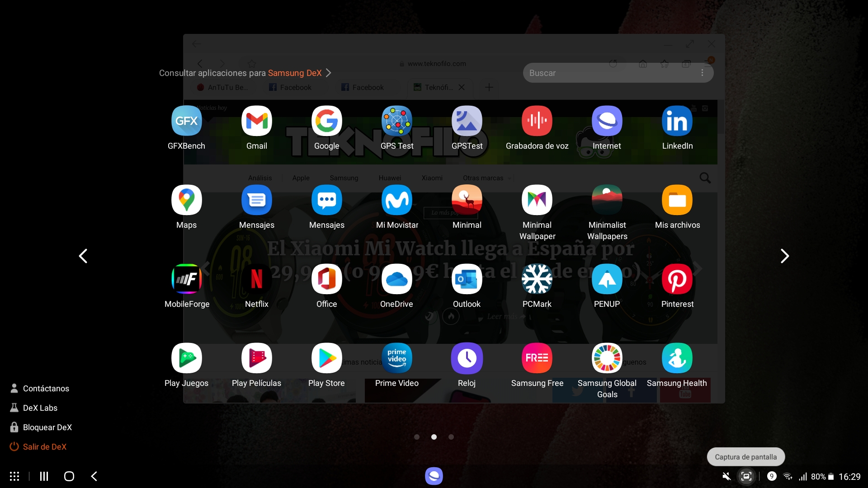The height and width of the screenshot is (488, 868).
Task: Open Netflix
Action: [x=256, y=279]
